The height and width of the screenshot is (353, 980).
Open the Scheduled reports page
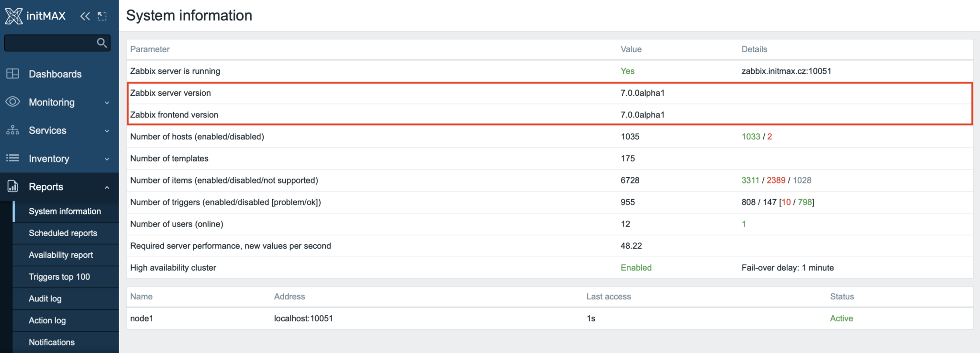[63, 233]
